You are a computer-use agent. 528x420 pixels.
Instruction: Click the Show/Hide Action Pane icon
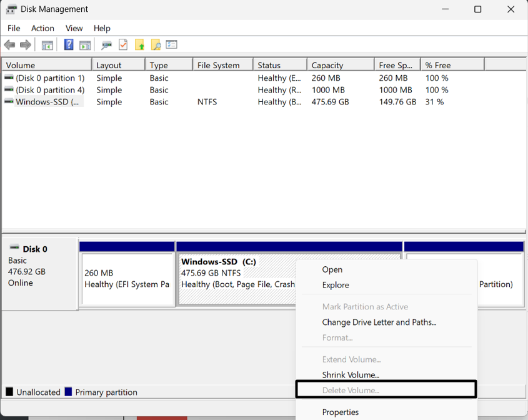[85, 45]
